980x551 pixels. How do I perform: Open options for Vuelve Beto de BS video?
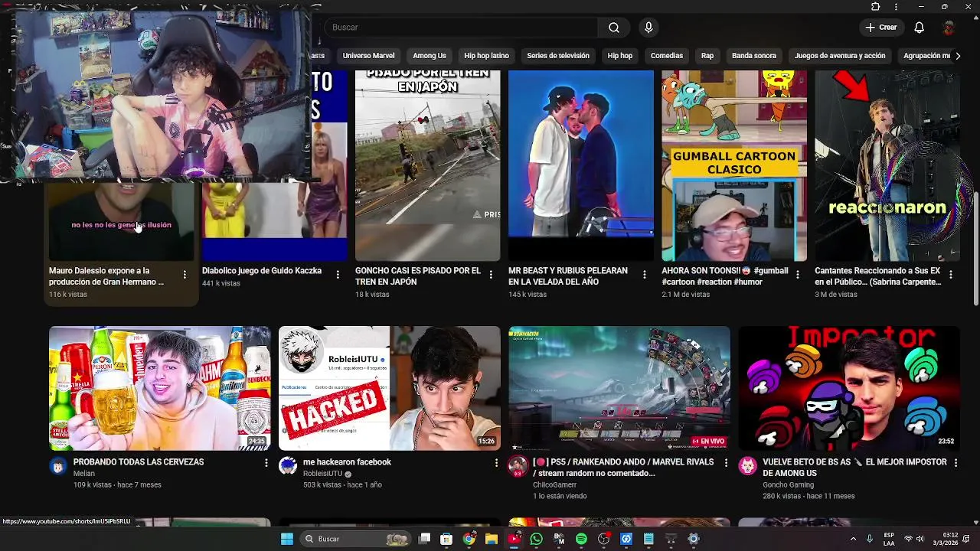[x=955, y=463]
